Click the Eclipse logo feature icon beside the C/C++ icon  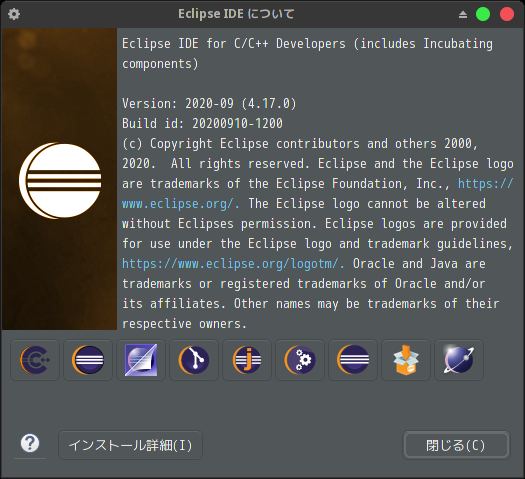(88, 360)
